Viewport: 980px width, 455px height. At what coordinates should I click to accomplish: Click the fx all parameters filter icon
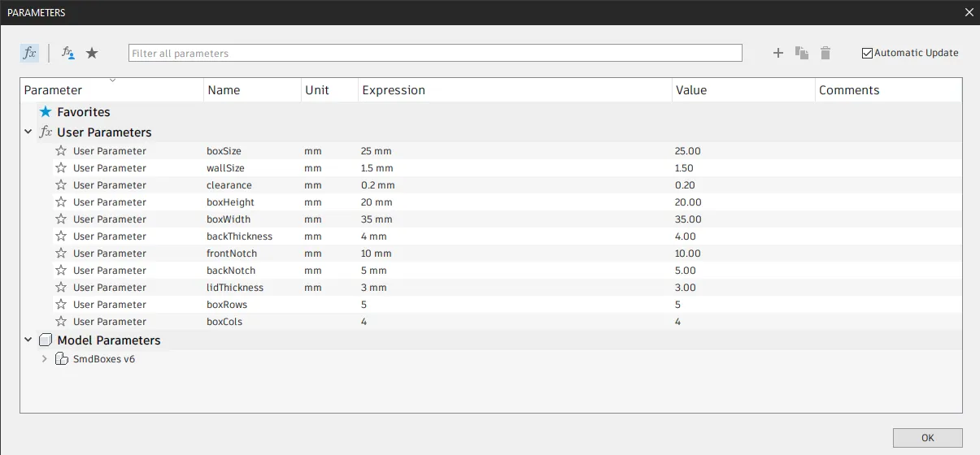coord(29,53)
